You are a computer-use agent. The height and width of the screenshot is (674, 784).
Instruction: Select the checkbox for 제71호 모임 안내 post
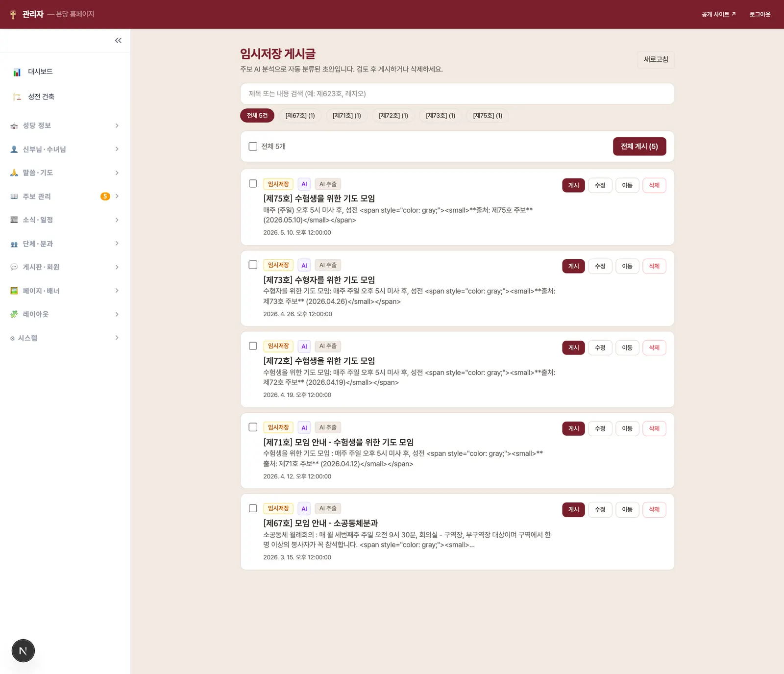coord(253,427)
